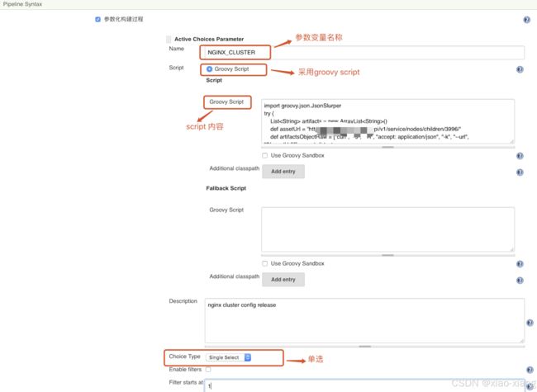537x392 pixels.
Task: Click the 参数化构建过程 label text
Action: 124,19
